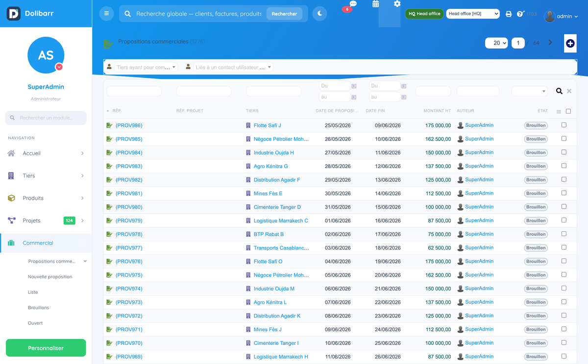Open date picker for first au field

pos(354,97)
